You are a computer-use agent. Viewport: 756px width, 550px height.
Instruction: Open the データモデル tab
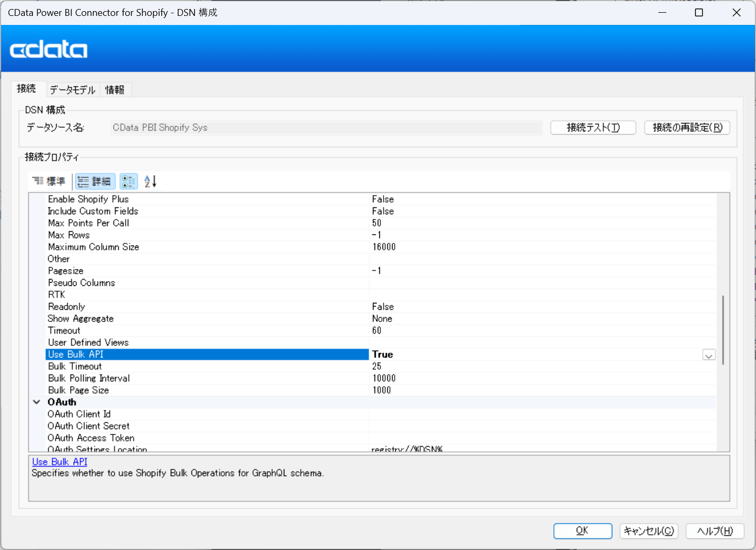tap(73, 90)
